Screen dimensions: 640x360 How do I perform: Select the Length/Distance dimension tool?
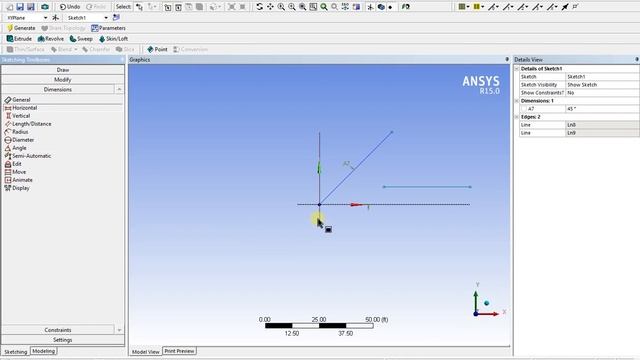point(28,124)
